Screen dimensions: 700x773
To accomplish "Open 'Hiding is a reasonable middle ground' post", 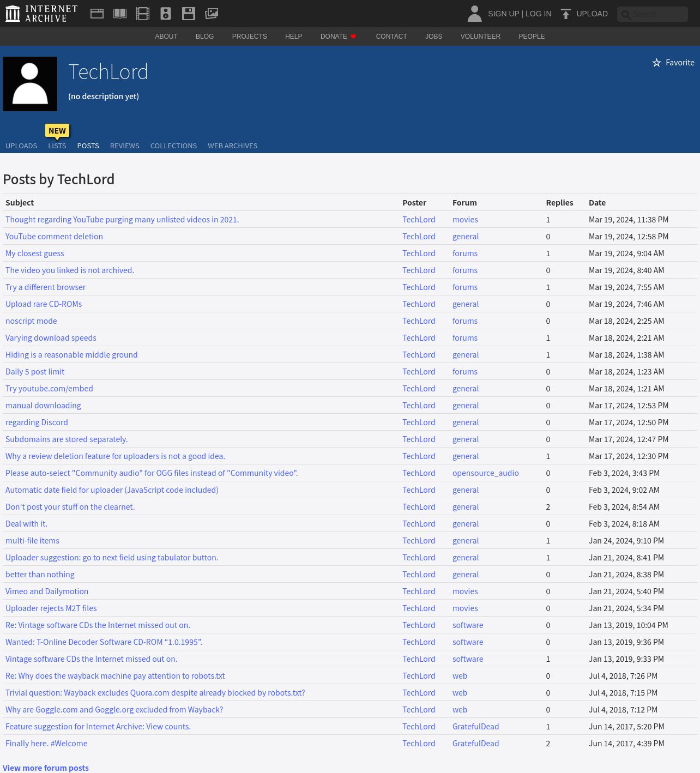I will pos(71,355).
